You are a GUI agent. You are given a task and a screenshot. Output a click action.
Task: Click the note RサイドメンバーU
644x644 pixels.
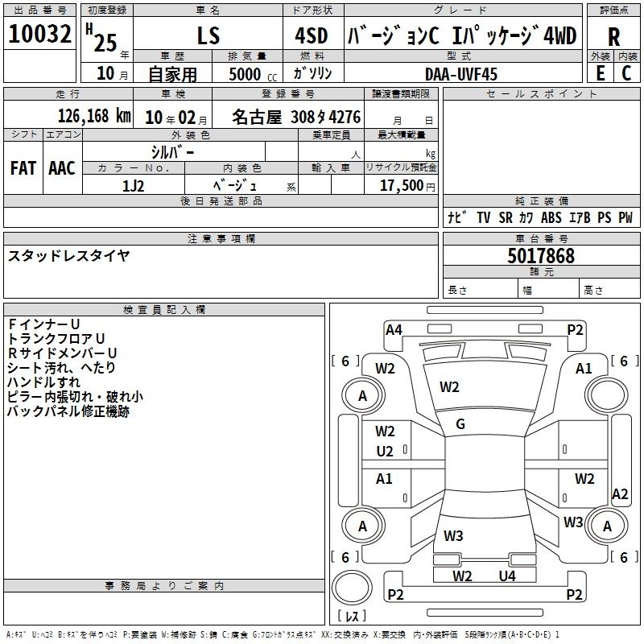(63, 353)
